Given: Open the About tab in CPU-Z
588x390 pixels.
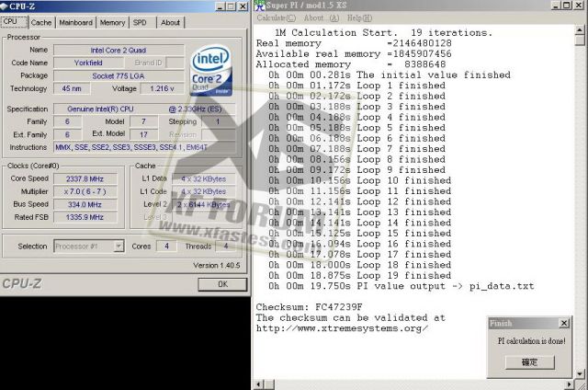Looking at the screenshot, I should click(170, 22).
